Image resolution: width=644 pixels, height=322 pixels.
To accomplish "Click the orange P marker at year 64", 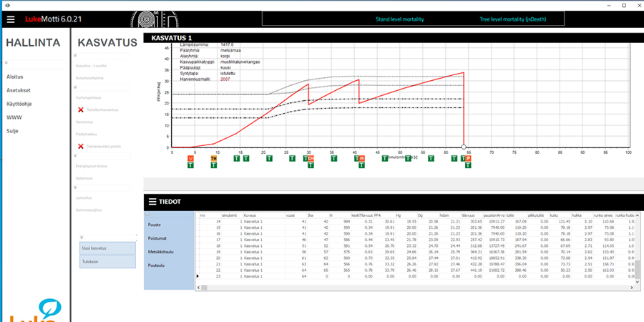I will click(x=468, y=158).
